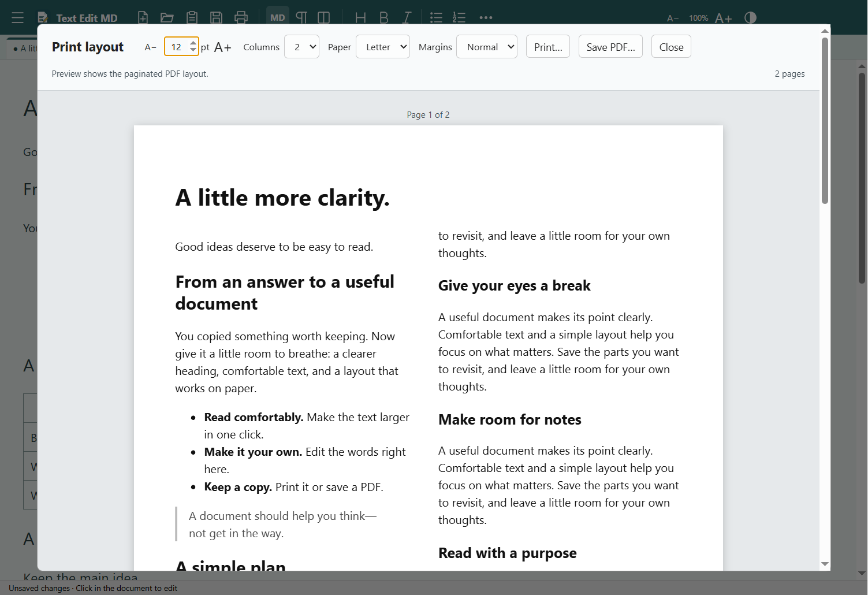
Task: Click 'From an answer to a useful document' heading
Action: (x=285, y=293)
